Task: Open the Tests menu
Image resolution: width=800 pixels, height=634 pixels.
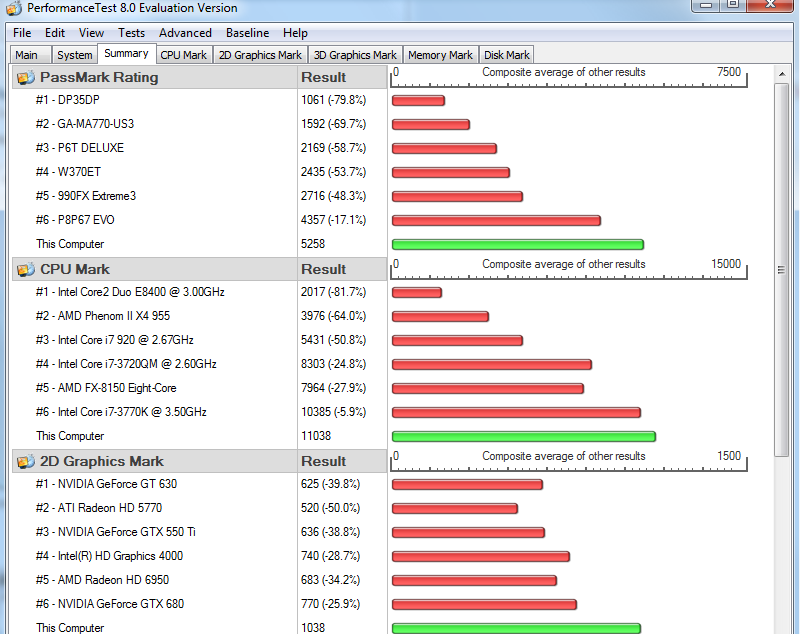Action: pos(132,33)
